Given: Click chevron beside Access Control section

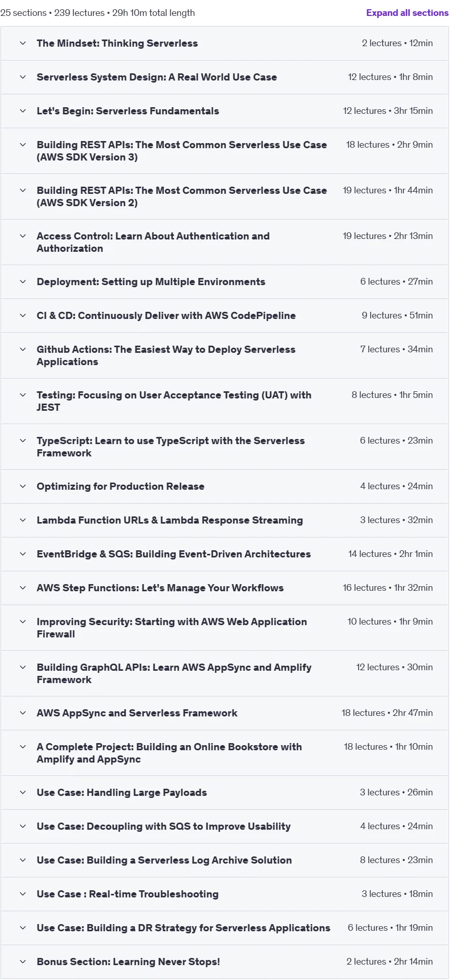Looking at the screenshot, I should point(23,236).
